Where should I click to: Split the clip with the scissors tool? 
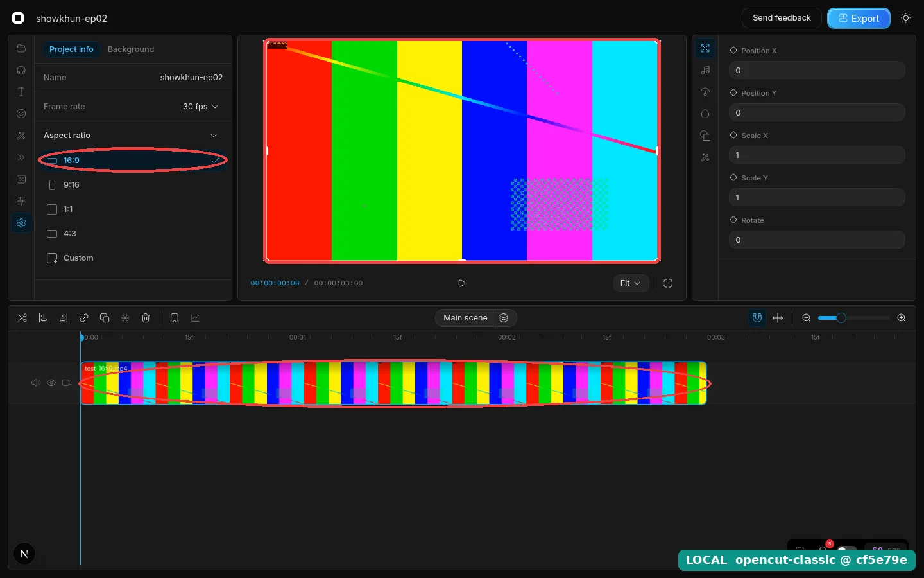(22, 318)
